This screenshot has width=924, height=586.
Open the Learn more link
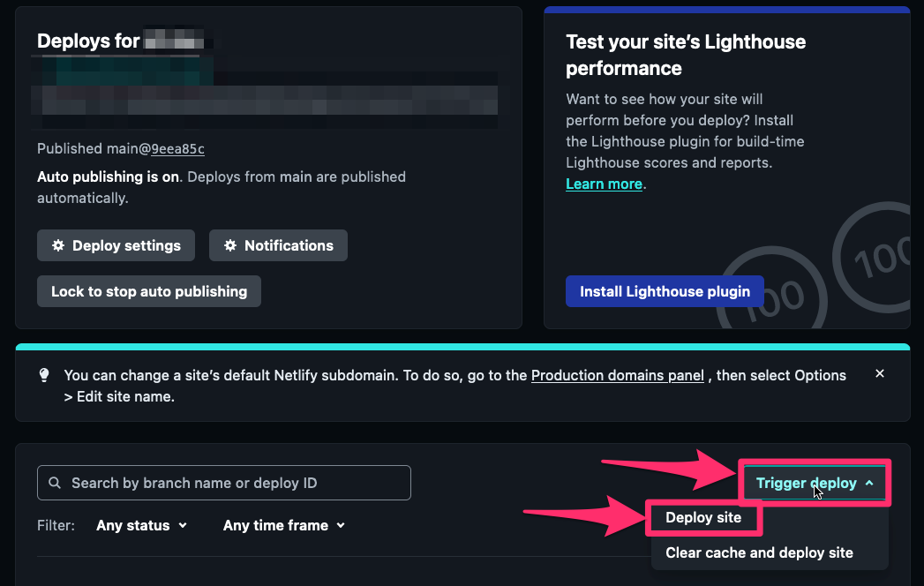pos(604,184)
